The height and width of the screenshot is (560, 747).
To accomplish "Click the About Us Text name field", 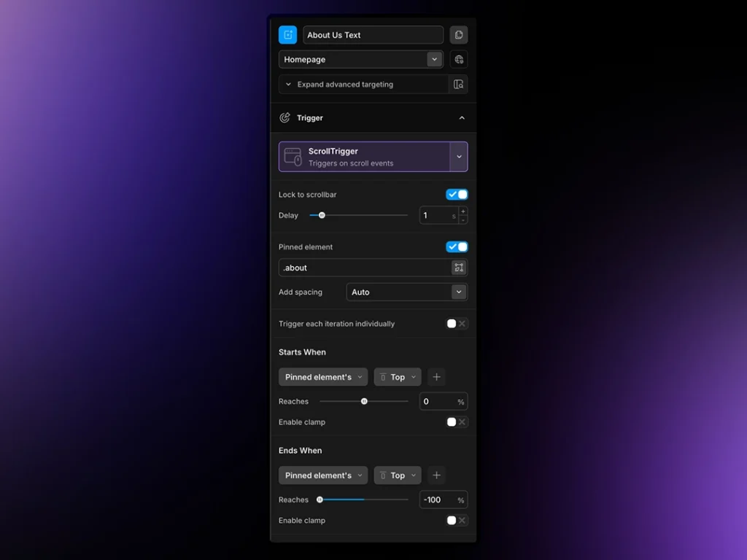I will [373, 35].
